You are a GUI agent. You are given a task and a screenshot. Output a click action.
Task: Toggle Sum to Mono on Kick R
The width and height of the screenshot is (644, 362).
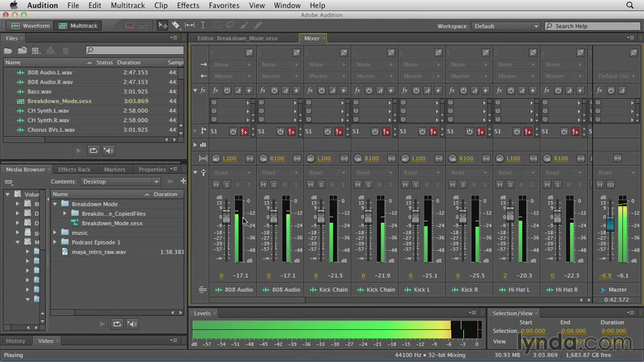[x=486, y=158]
